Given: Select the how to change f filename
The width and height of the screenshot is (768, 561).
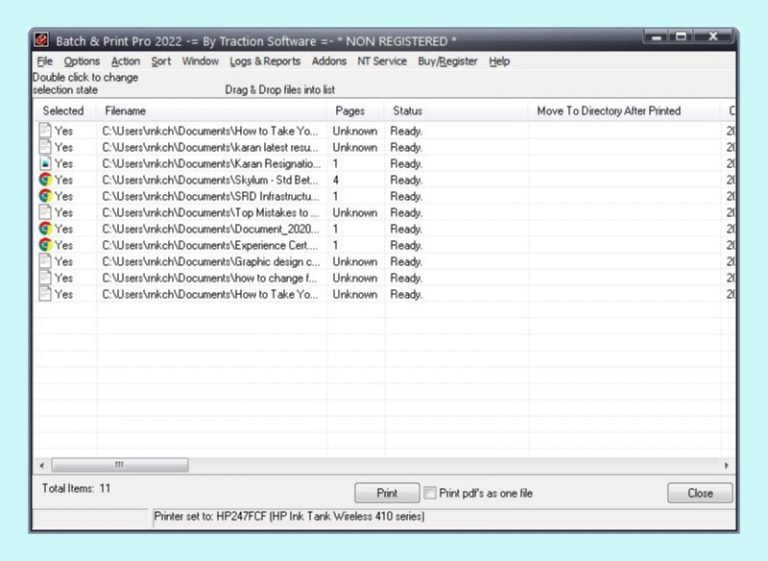Looking at the screenshot, I should (210, 278).
